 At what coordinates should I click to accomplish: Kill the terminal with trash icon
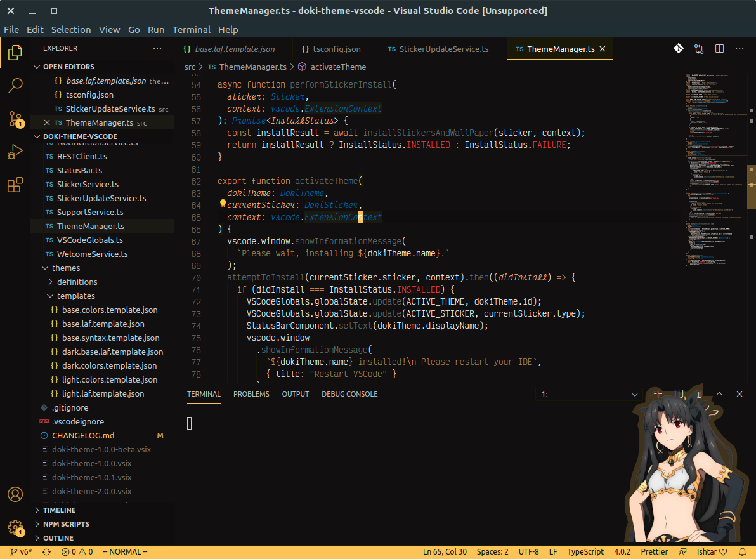(x=699, y=394)
